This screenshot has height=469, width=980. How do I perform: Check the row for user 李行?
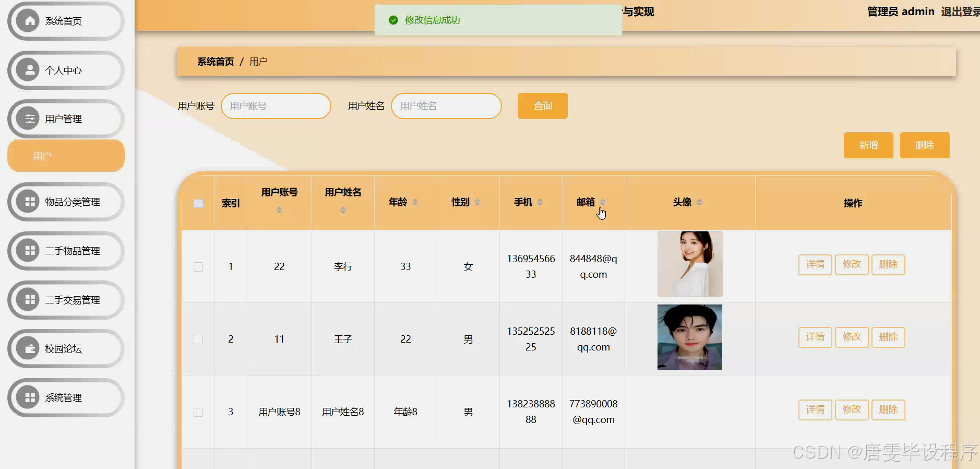coord(198,267)
